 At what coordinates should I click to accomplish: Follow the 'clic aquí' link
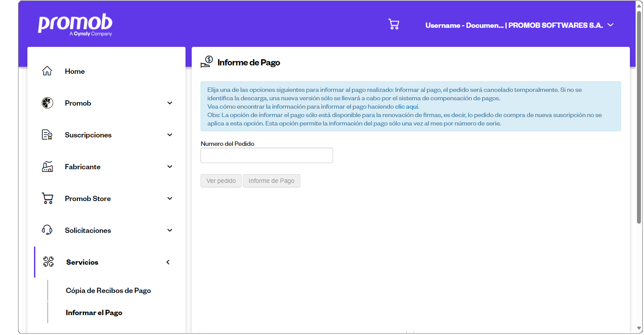click(x=407, y=107)
